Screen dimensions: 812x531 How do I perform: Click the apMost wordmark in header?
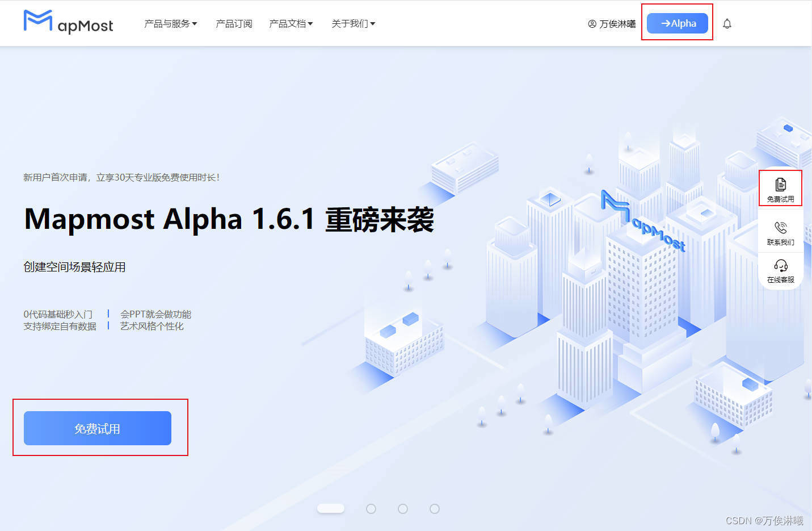[85, 26]
